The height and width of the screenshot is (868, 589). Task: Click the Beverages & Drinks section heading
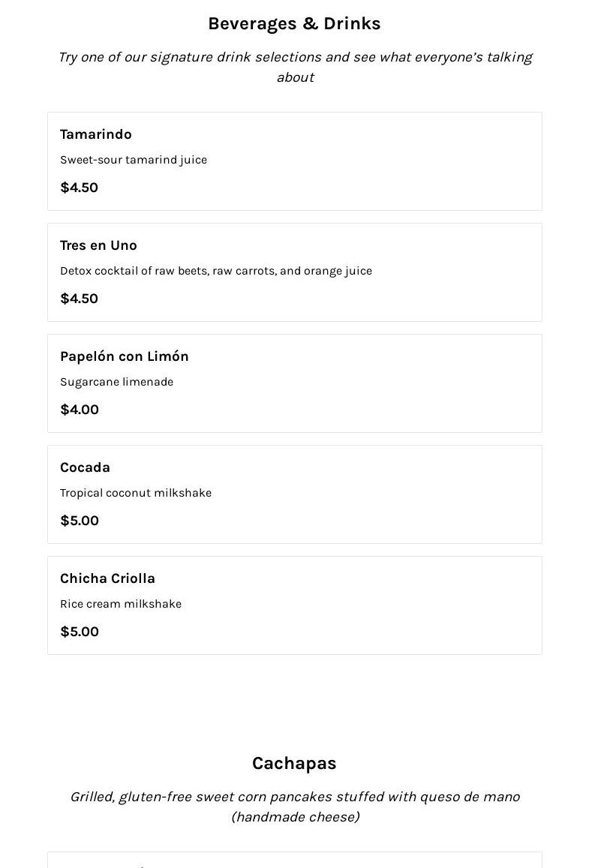tap(294, 24)
